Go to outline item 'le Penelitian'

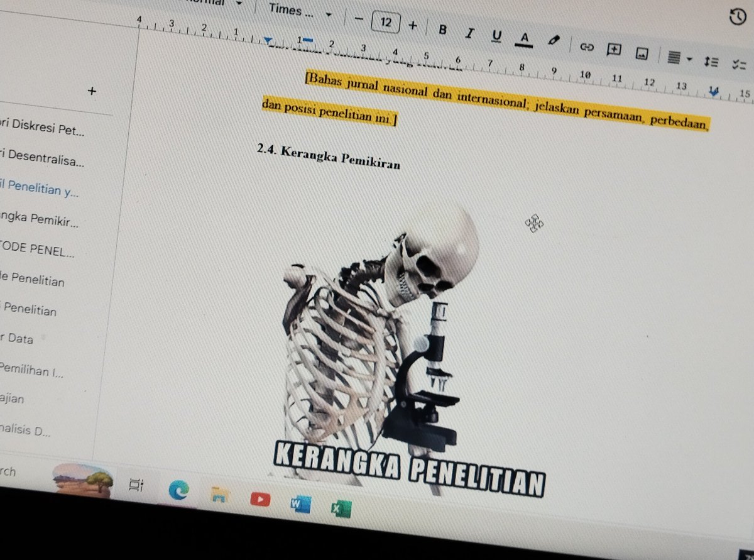(32, 280)
